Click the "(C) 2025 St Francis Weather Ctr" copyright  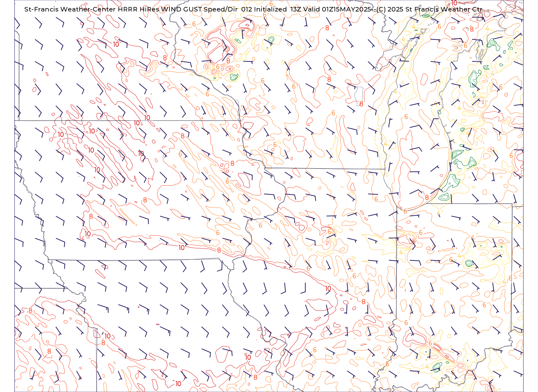pyautogui.click(x=429, y=9)
